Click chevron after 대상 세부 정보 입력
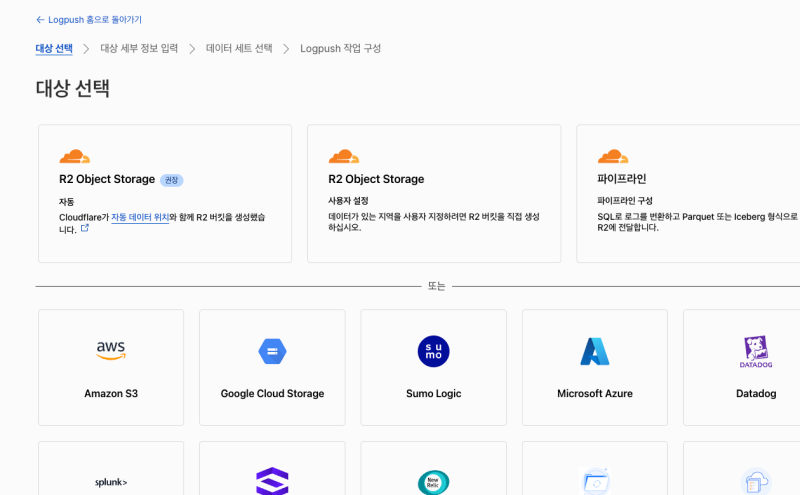 pos(192,49)
